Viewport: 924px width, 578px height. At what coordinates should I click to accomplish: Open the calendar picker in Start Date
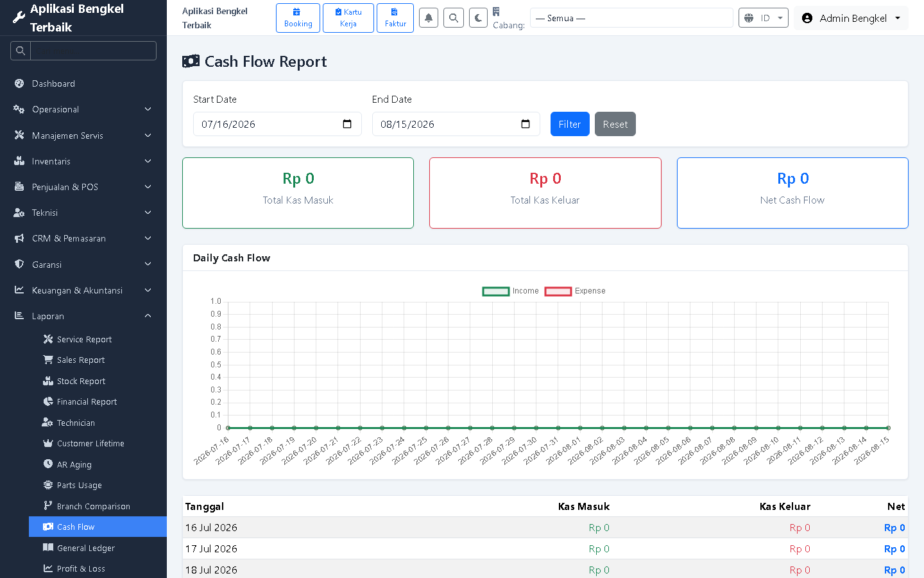tap(347, 124)
